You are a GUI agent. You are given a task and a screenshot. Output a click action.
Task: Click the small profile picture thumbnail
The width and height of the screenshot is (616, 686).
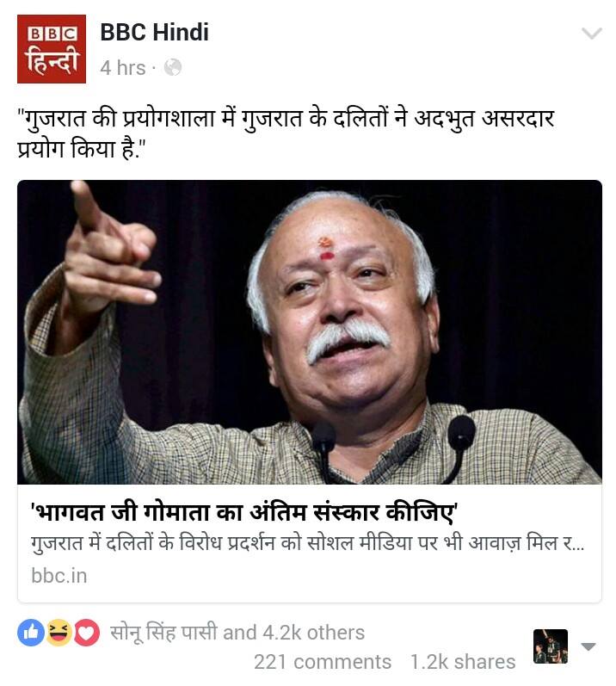pos(551,646)
